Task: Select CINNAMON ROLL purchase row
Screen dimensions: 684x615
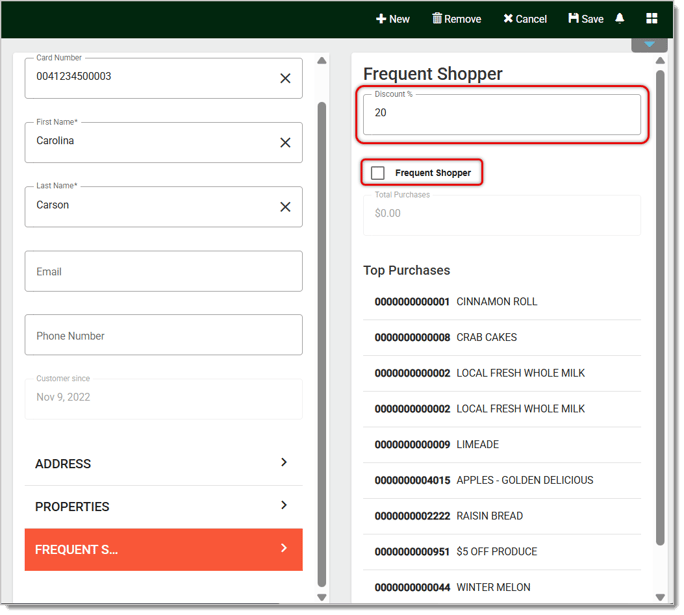Action: click(502, 301)
